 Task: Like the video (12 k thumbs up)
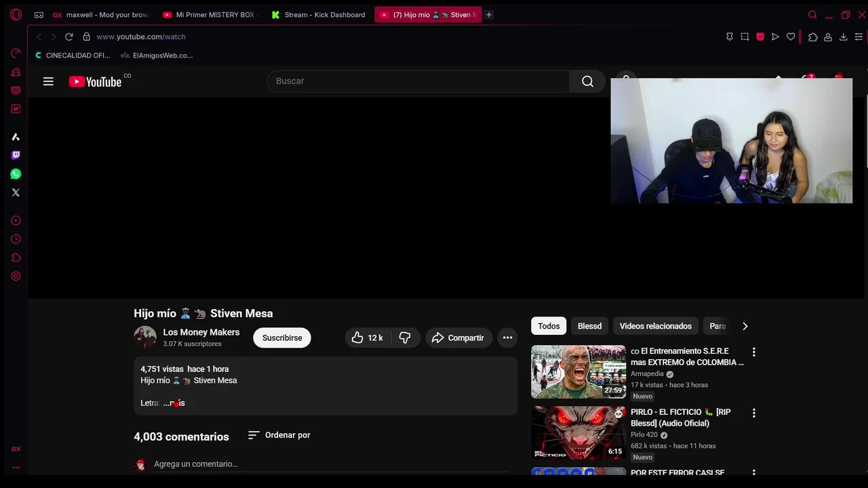[x=367, y=338]
